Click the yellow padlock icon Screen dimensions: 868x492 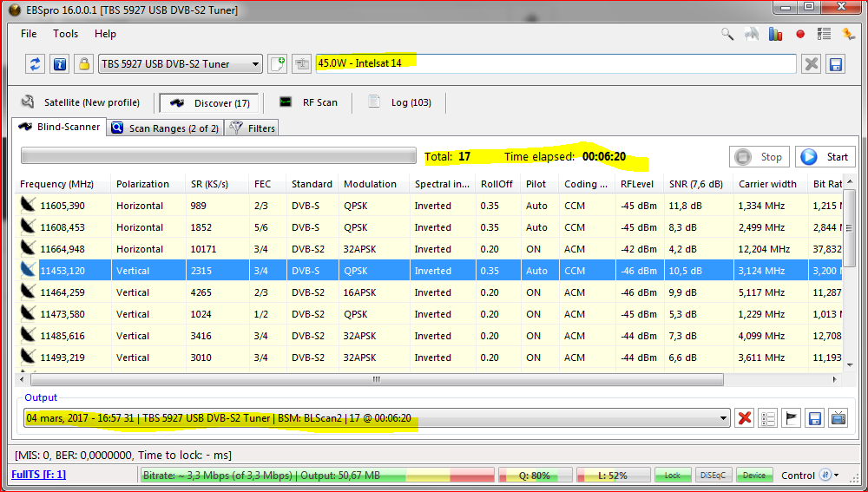[x=83, y=64]
